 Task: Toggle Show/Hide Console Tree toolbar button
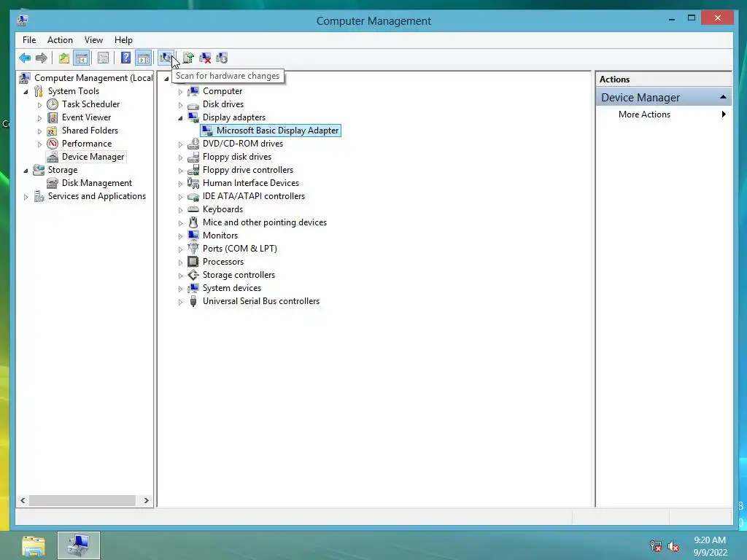(82, 58)
